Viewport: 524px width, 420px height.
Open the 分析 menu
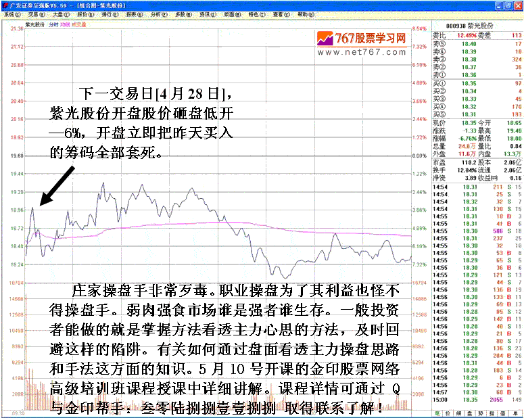(x=157, y=14)
